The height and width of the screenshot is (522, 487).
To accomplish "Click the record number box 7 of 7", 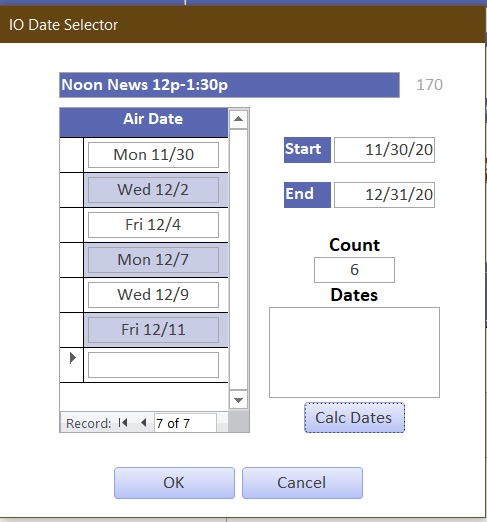I will click(185, 423).
